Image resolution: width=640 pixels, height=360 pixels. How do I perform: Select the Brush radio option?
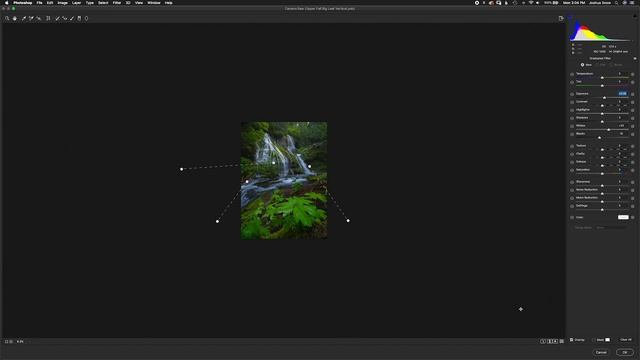(611, 65)
